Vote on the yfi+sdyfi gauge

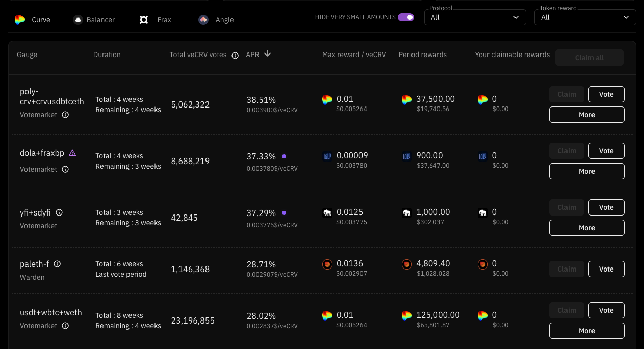point(606,207)
